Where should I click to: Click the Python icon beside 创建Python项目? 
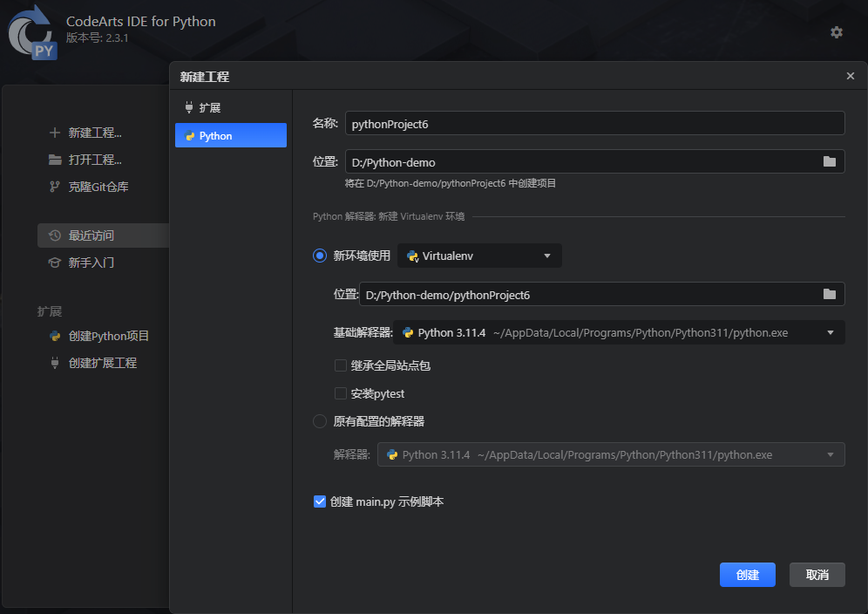tap(55, 336)
